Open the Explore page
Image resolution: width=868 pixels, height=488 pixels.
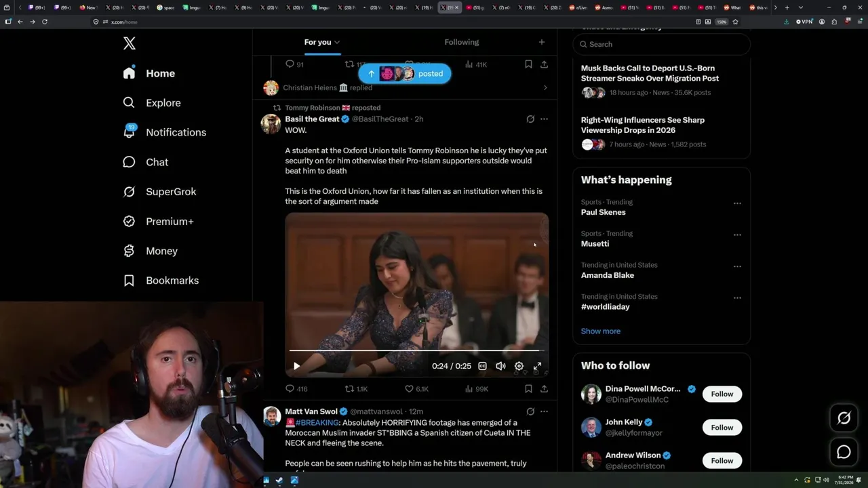pos(151,103)
